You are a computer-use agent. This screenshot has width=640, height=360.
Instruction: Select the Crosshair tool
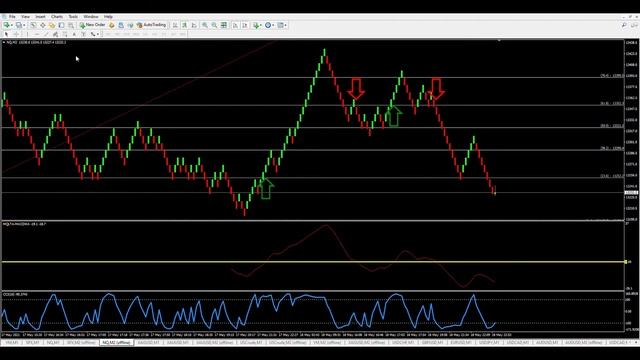[x=16, y=34]
